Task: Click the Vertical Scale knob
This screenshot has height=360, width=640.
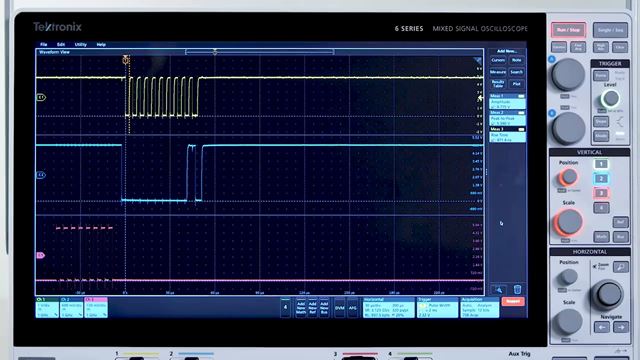Action: [x=569, y=222]
